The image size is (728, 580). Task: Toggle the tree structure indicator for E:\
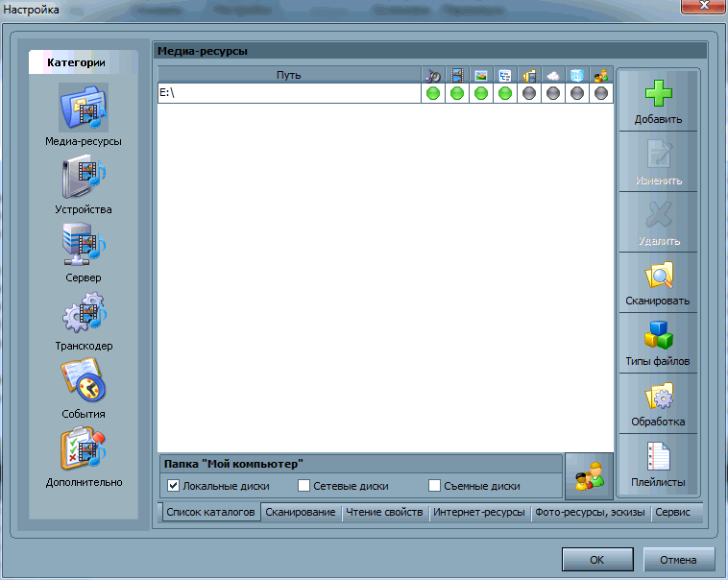pyautogui.click(x=505, y=93)
